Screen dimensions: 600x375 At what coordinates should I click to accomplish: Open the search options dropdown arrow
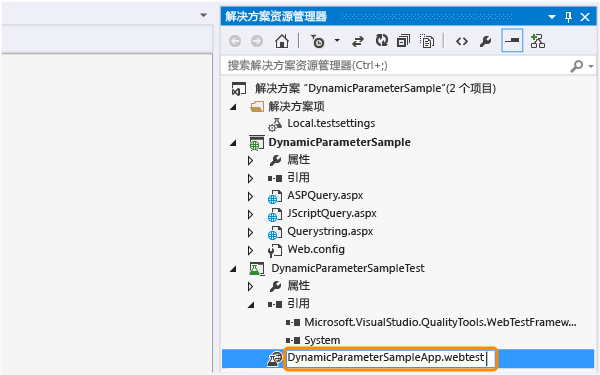pos(591,66)
